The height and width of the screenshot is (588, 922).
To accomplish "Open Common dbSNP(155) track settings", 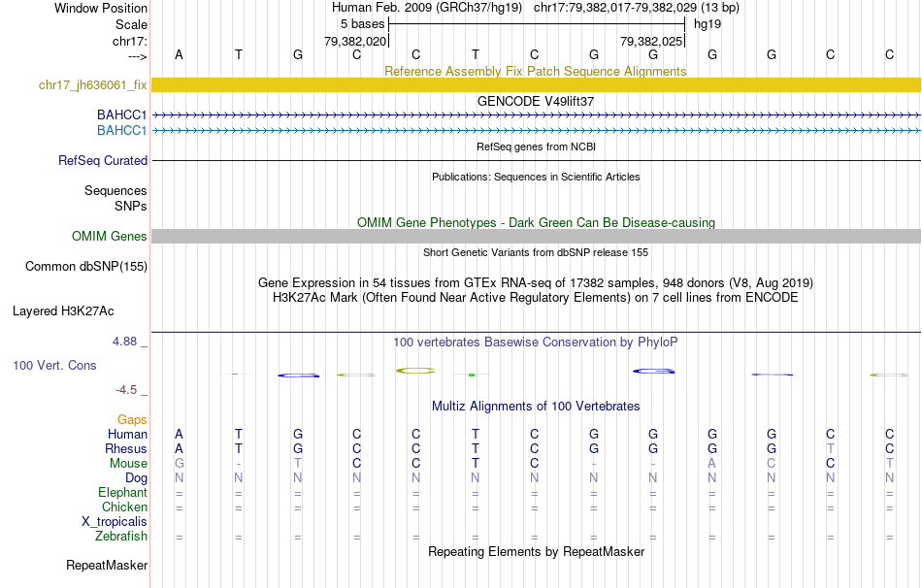I will click(x=85, y=267).
